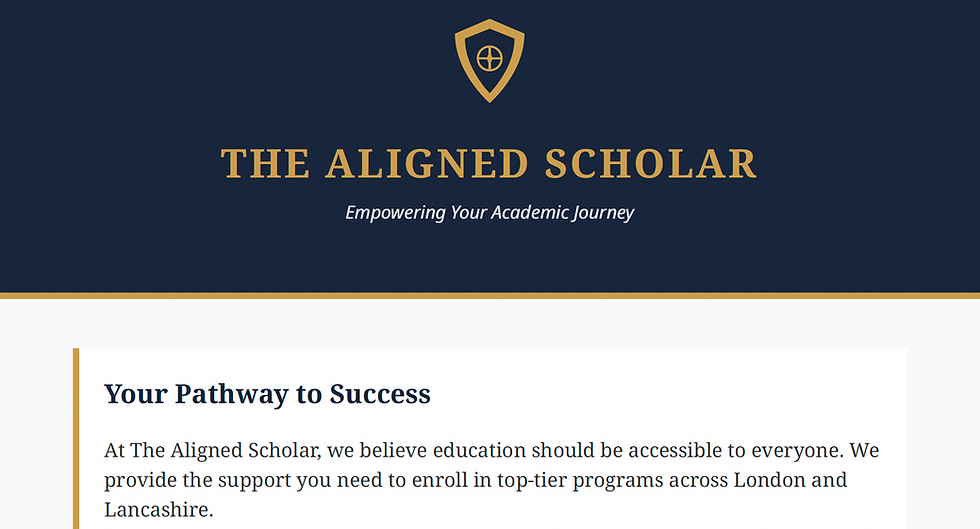Click the word Lancashire in the paragraph
Image resolution: width=980 pixels, height=529 pixels.
[156, 509]
